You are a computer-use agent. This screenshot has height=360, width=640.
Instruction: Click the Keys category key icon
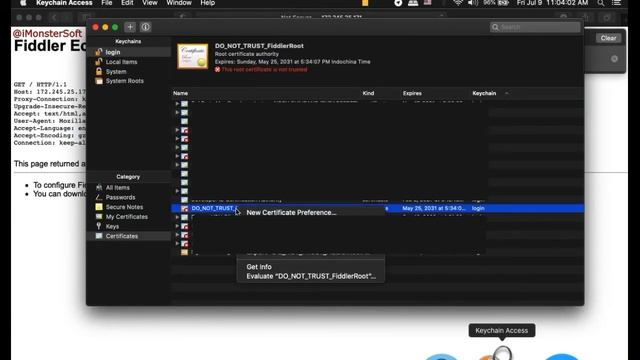point(98,226)
